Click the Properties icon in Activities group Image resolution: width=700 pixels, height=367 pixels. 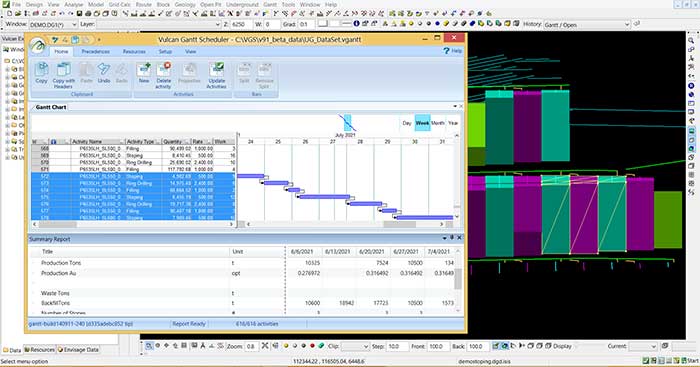click(189, 69)
